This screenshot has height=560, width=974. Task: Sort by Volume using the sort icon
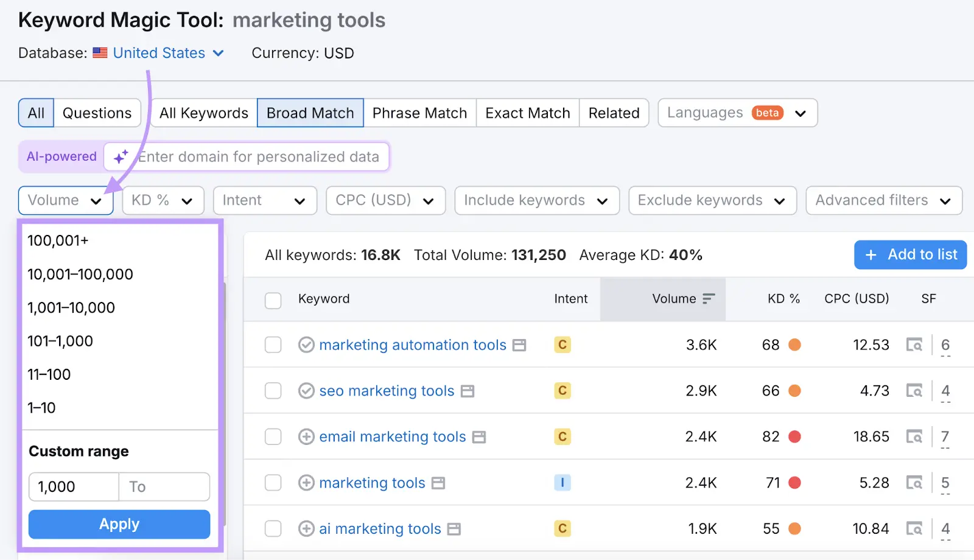[x=709, y=298]
